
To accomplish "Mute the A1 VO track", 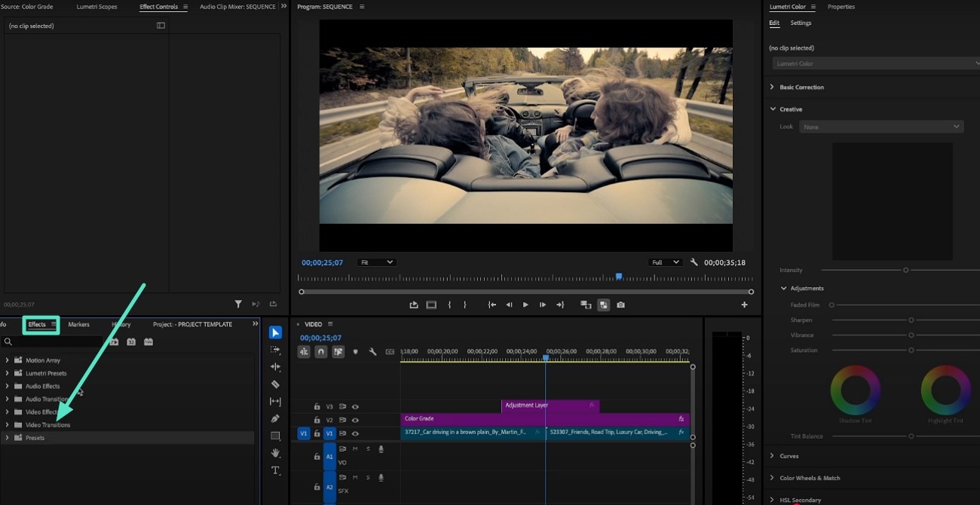I will point(355,448).
